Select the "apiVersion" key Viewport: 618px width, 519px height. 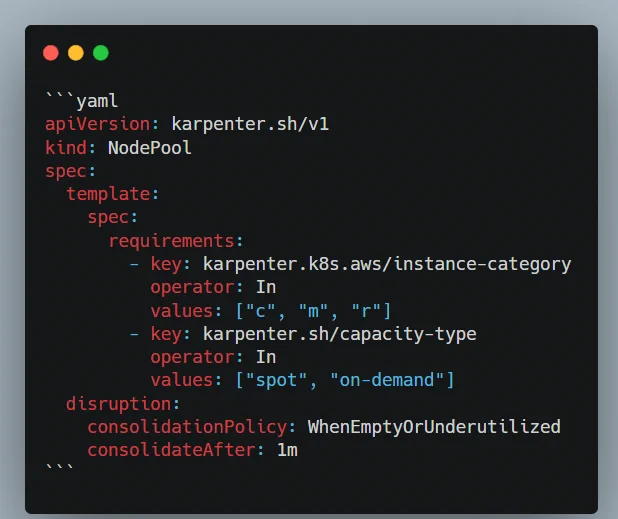[97, 125]
